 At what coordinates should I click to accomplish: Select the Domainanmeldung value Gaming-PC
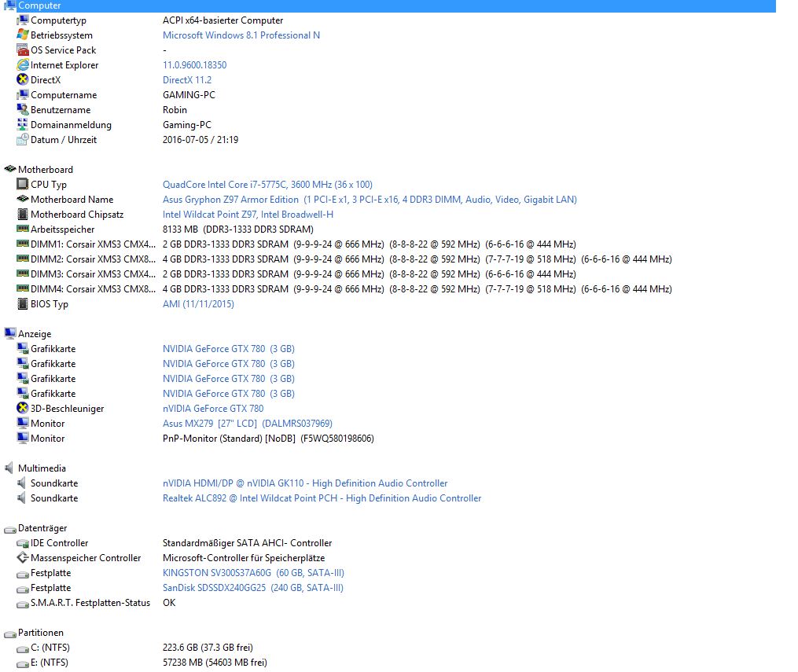pos(187,125)
